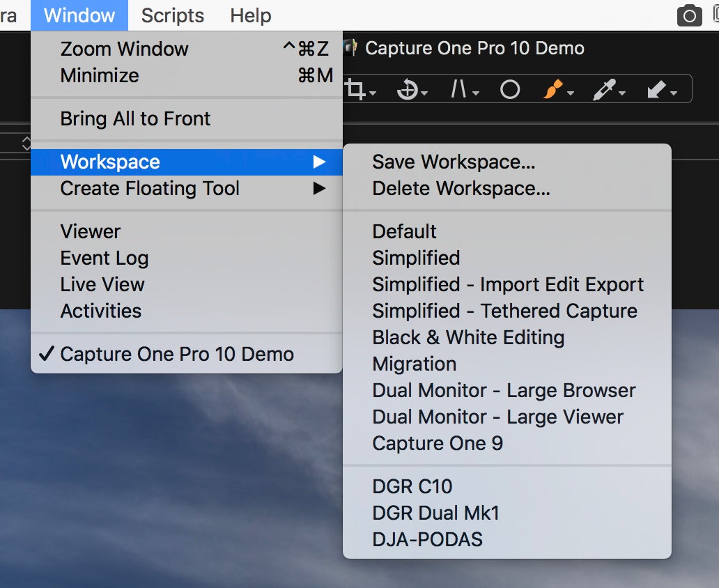Viewport: 719px width, 588px height.
Task: Select Simplified - Import Edit Export workspace
Action: click(x=507, y=285)
